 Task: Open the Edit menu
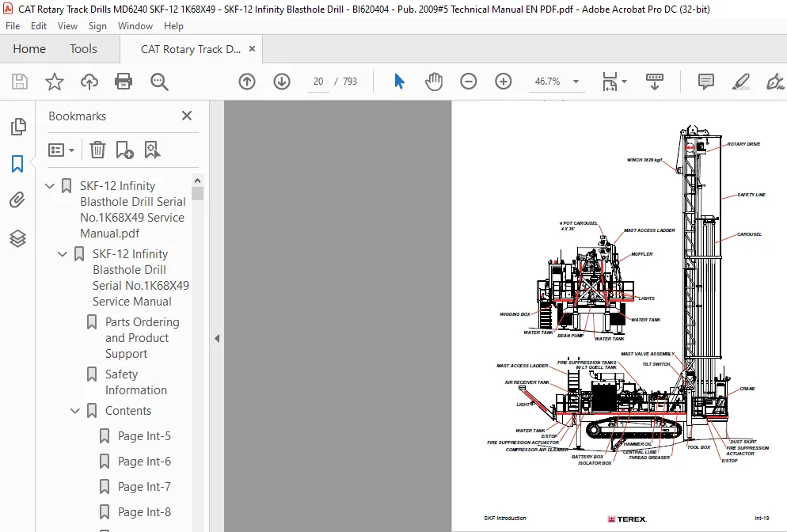(39, 26)
